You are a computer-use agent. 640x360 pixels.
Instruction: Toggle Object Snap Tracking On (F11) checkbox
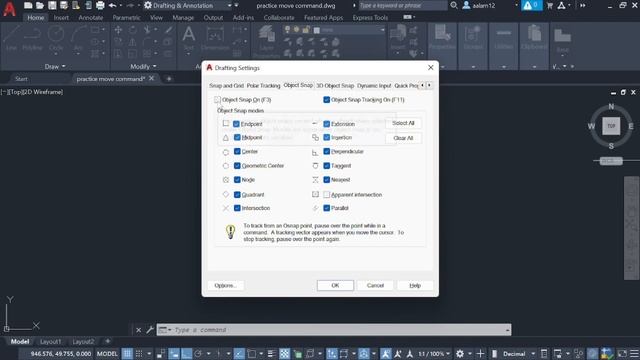click(327, 100)
